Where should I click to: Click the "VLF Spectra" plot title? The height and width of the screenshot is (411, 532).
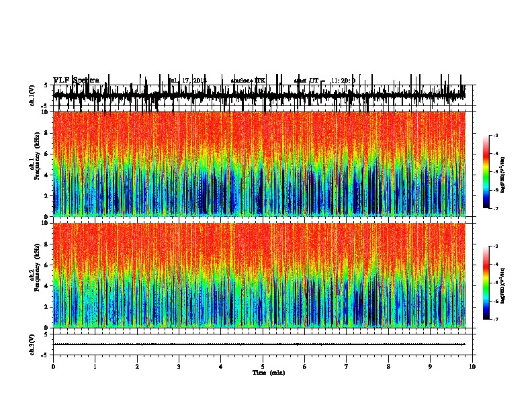tap(77, 81)
